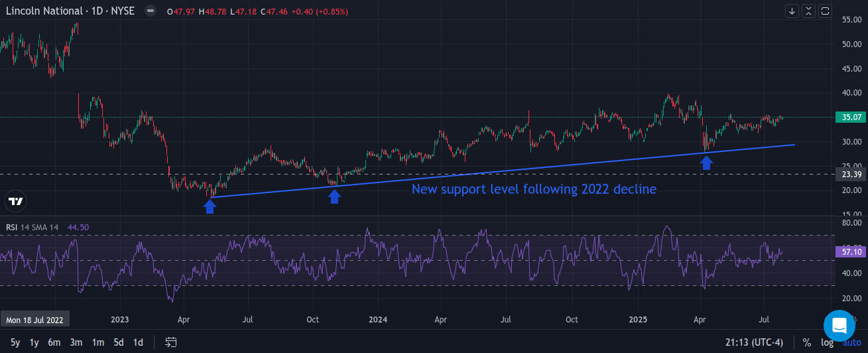The height and width of the screenshot is (353, 868).
Task: Click the 55.00 price axis label
Action: 852,20
